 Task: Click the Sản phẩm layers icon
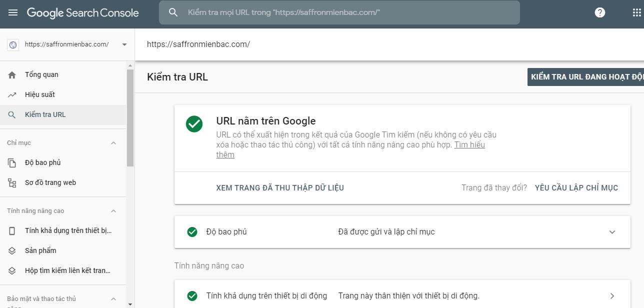[x=12, y=250]
